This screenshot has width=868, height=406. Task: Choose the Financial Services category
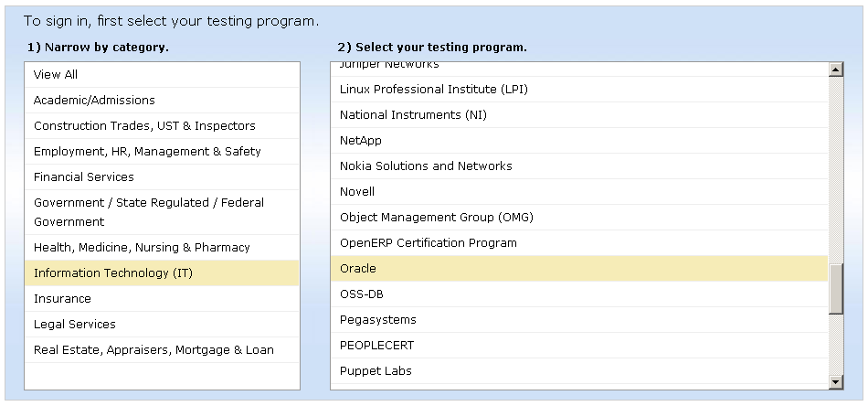84,177
